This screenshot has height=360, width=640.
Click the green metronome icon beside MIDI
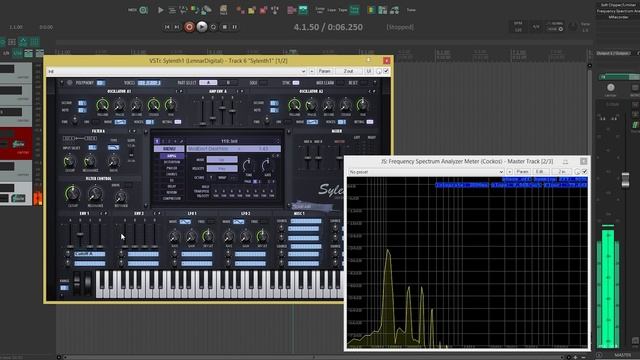coord(144,10)
